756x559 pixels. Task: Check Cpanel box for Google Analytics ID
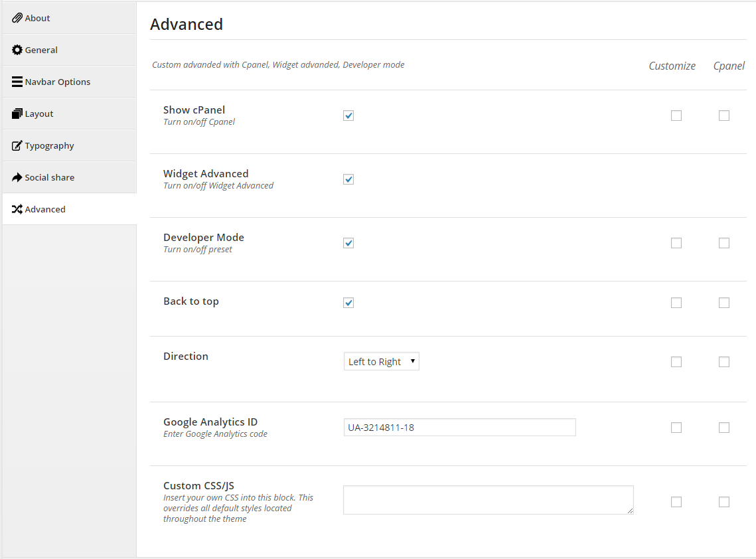[x=723, y=428]
